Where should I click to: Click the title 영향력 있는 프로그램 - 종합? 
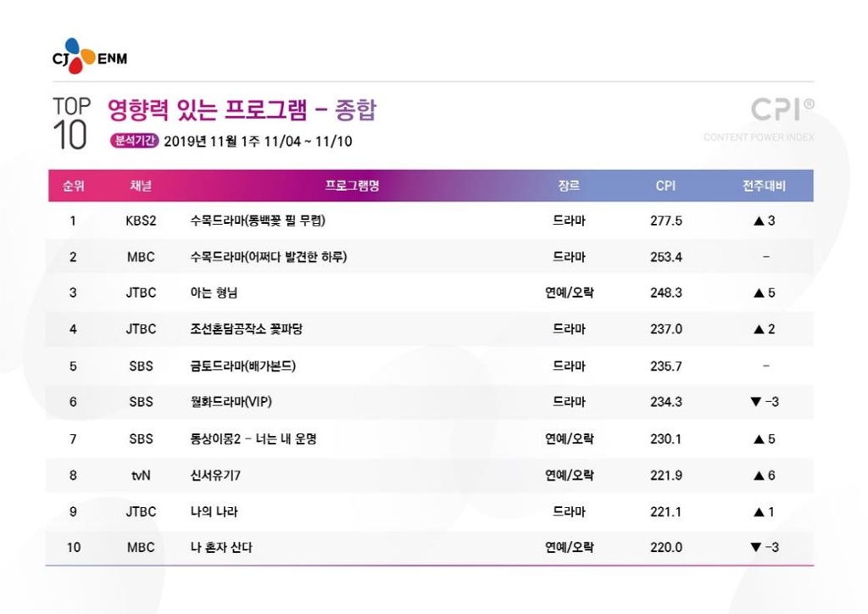[242, 109]
